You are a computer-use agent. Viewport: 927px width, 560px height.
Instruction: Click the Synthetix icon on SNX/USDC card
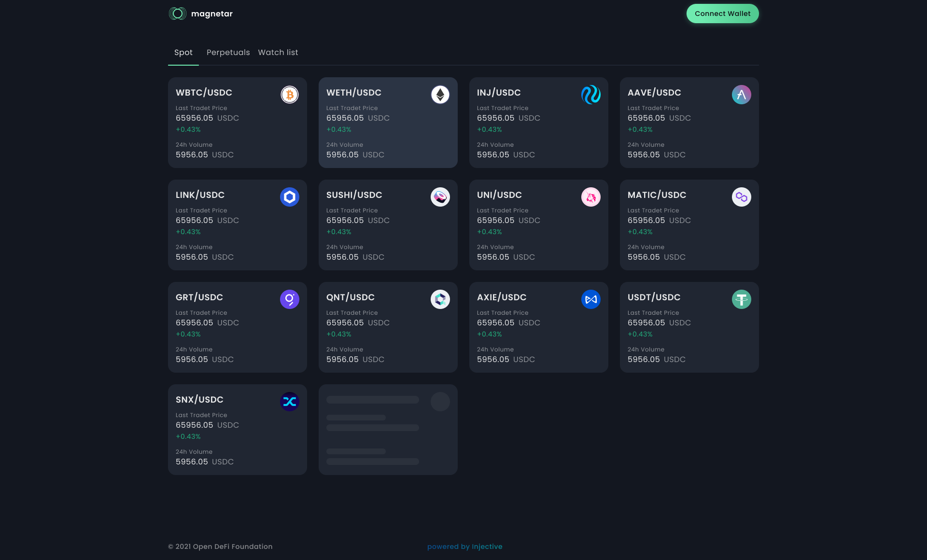coord(290,402)
